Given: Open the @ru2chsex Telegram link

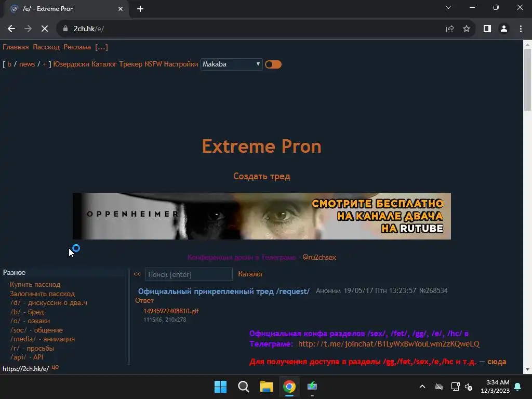Looking at the screenshot, I should pos(319,258).
